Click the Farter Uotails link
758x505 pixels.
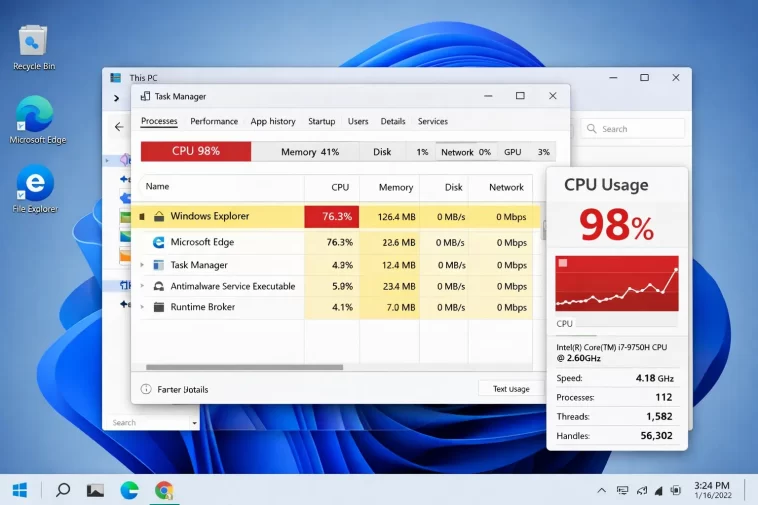coord(183,390)
